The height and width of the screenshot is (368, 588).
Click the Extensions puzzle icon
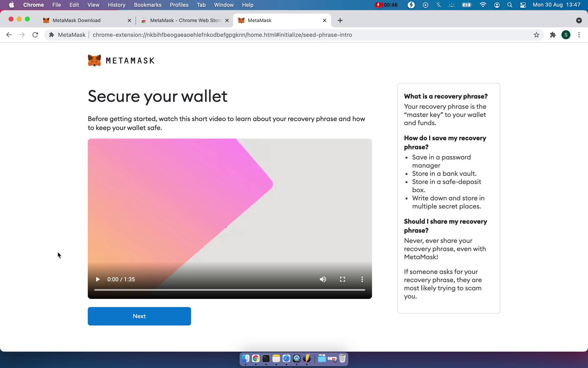pos(553,35)
